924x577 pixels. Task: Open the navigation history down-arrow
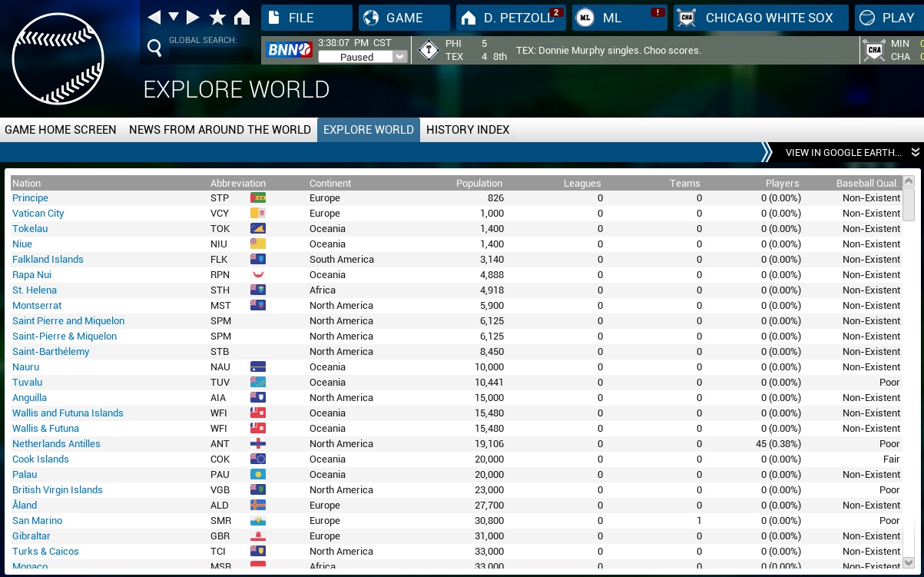174,17
